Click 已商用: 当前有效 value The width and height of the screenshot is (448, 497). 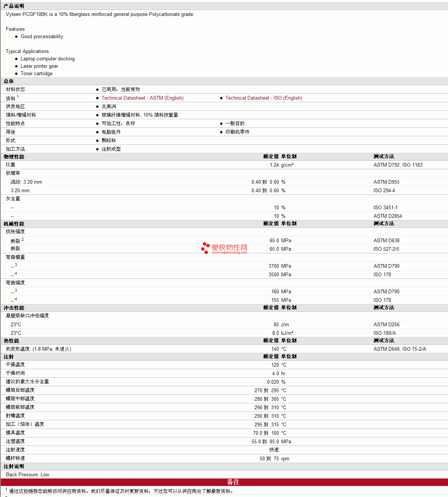tap(121, 90)
